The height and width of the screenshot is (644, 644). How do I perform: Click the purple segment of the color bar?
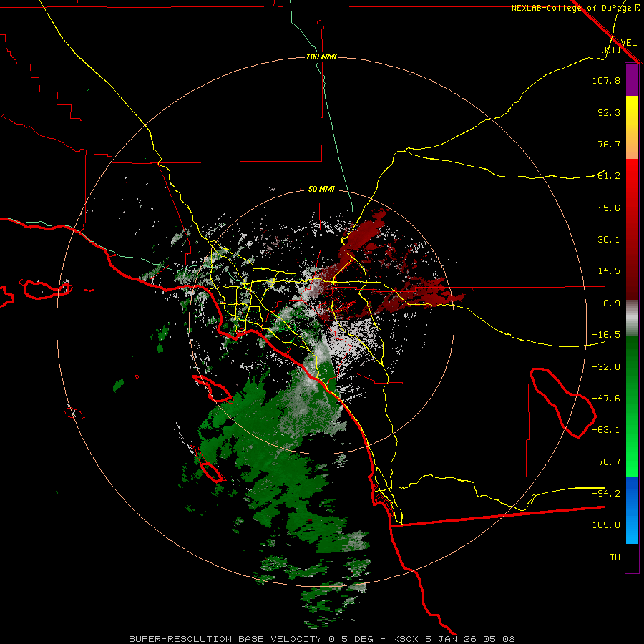(632, 79)
